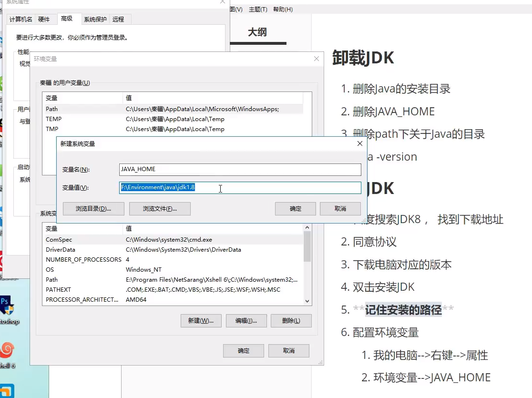Confirm new system variable with 确定
This screenshot has width=532, height=398.
pos(295,209)
